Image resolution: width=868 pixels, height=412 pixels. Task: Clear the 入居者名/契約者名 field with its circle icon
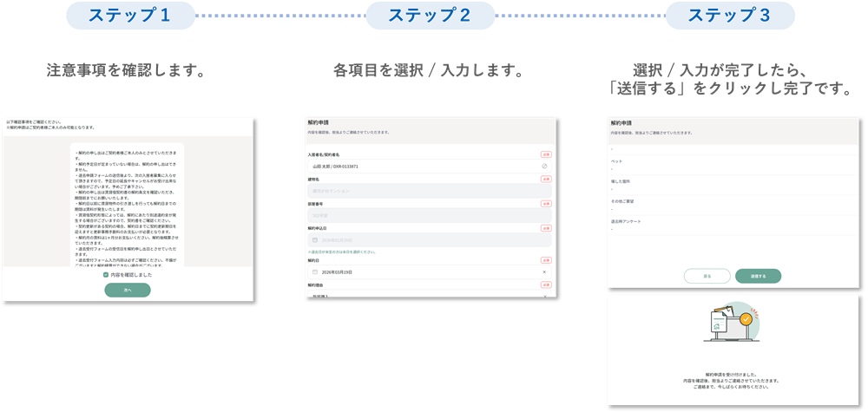click(x=544, y=166)
